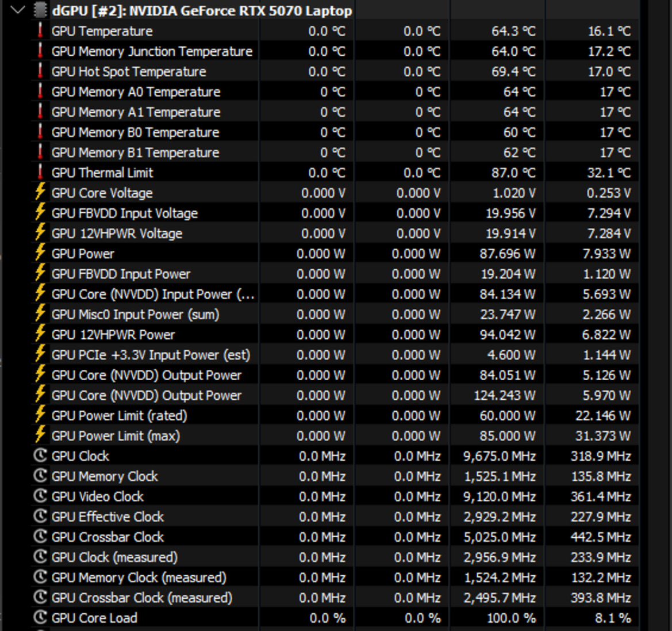The height and width of the screenshot is (631, 672).
Task: Select the 19.956 V FBVDD Input Voltage value
Action: (510, 213)
